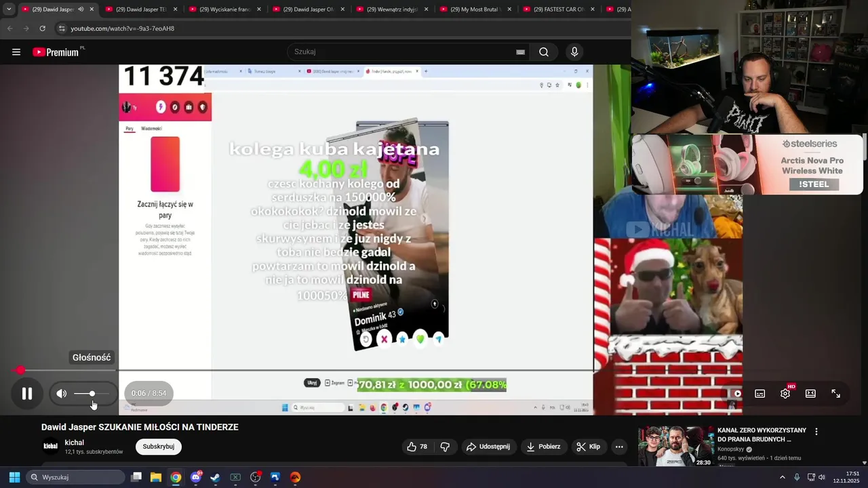Switch to the Dawid Jasper ON tab

click(309, 9)
